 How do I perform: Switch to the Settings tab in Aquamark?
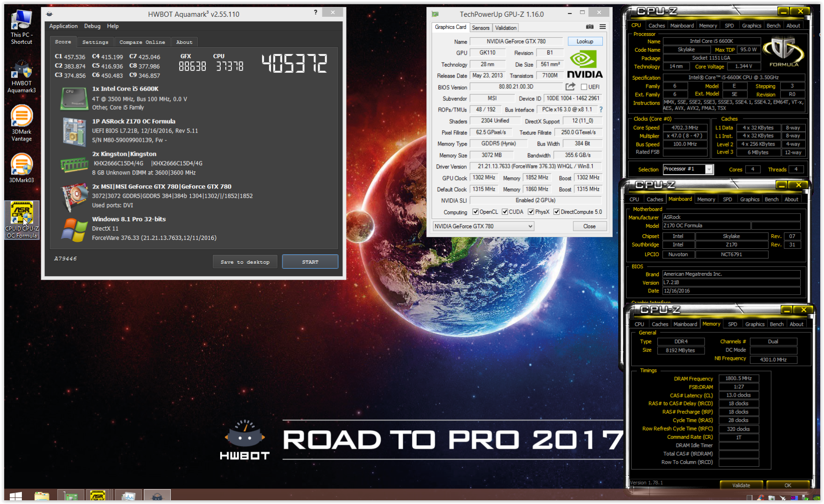pyautogui.click(x=95, y=42)
